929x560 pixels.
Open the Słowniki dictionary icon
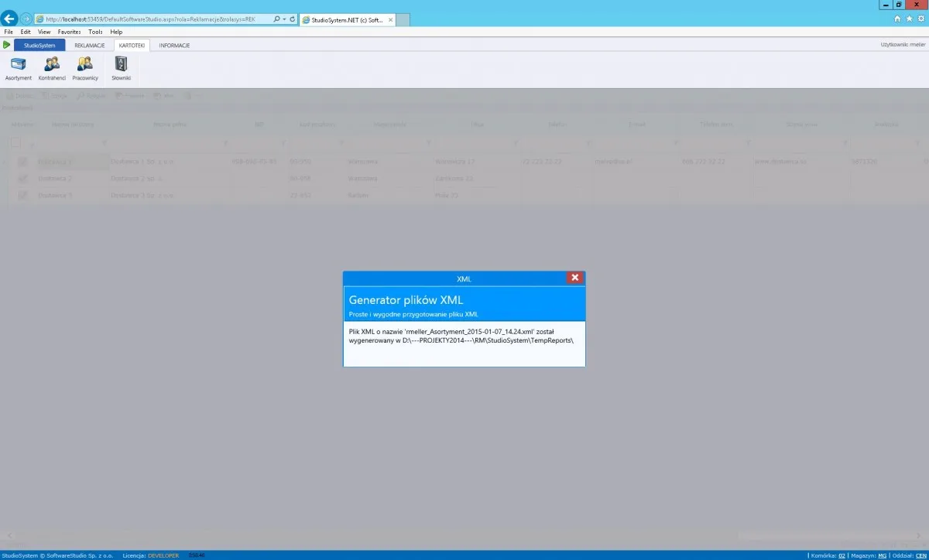(x=122, y=68)
